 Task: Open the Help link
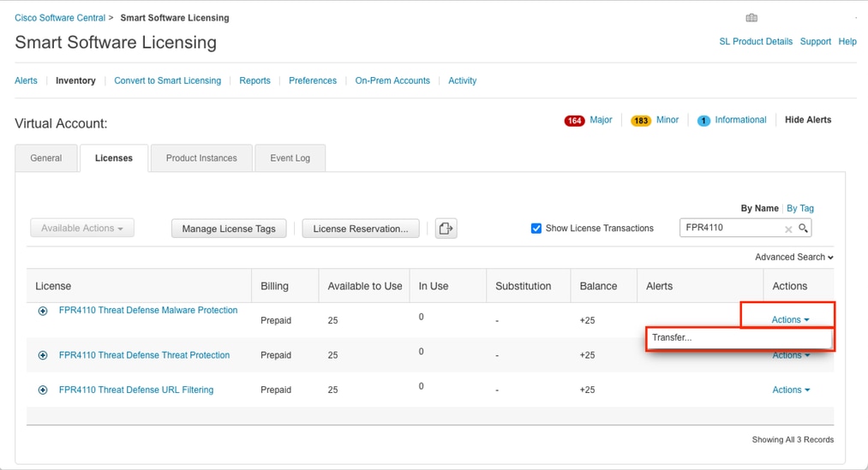click(x=847, y=41)
